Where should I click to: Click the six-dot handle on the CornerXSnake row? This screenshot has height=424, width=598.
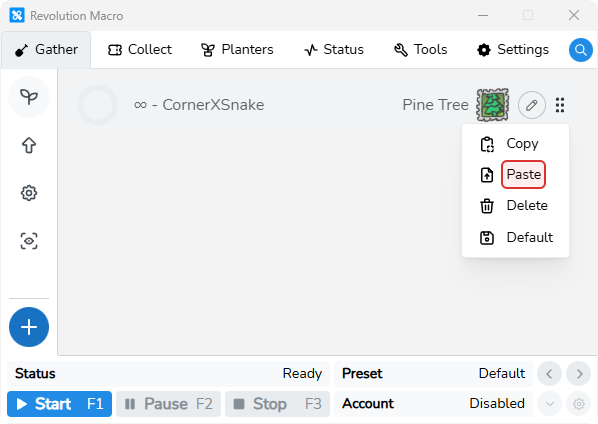point(560,105)
